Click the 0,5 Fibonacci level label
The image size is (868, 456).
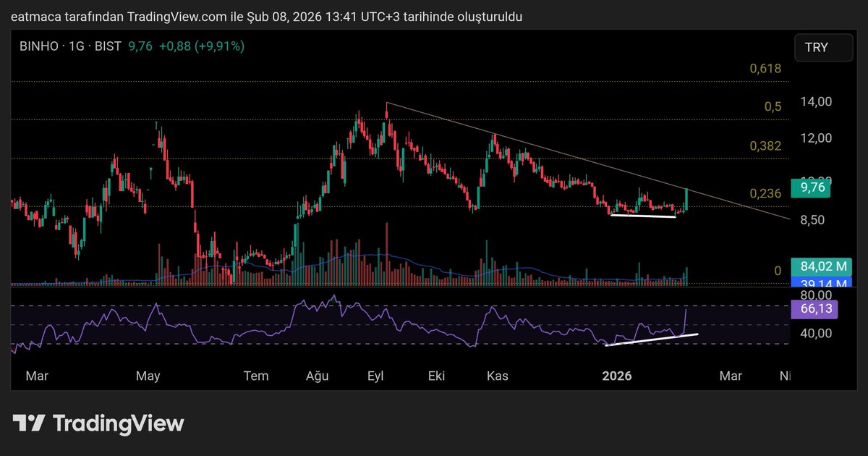coord(773,106)
